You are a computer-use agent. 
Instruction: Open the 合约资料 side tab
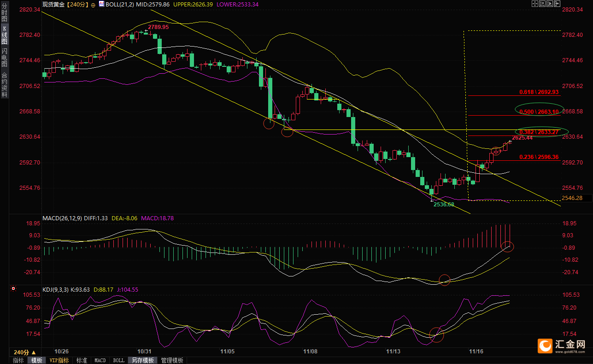click(4, 84)
